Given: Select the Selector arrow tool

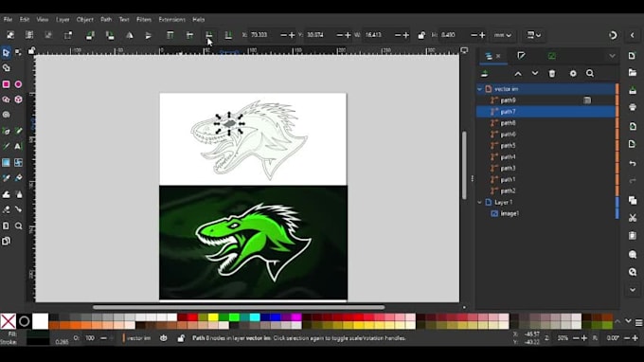Looking at the screenshot, I should (6, 53).
